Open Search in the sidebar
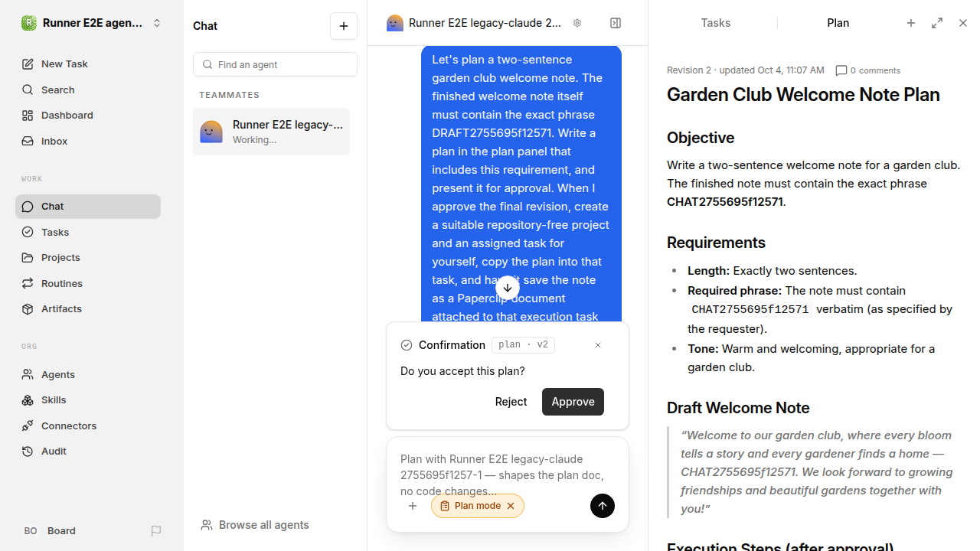This screenshot has width=980, height=551. [88, 90]
